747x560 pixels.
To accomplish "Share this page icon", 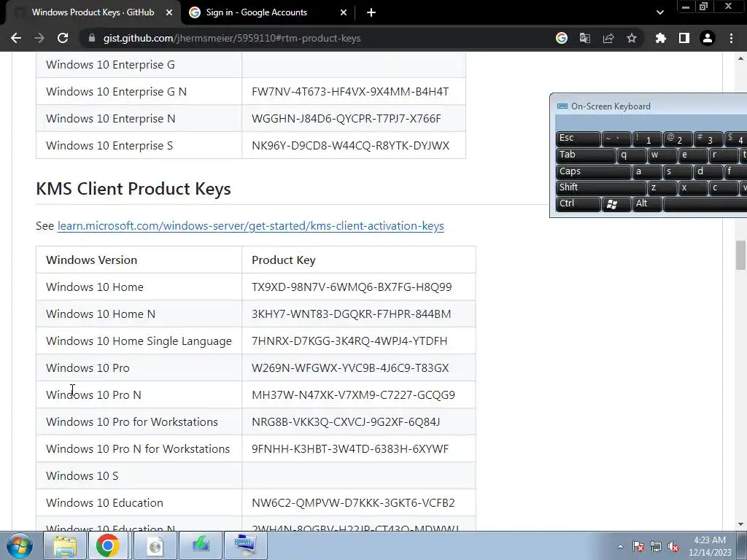I will tap(608, 38).
